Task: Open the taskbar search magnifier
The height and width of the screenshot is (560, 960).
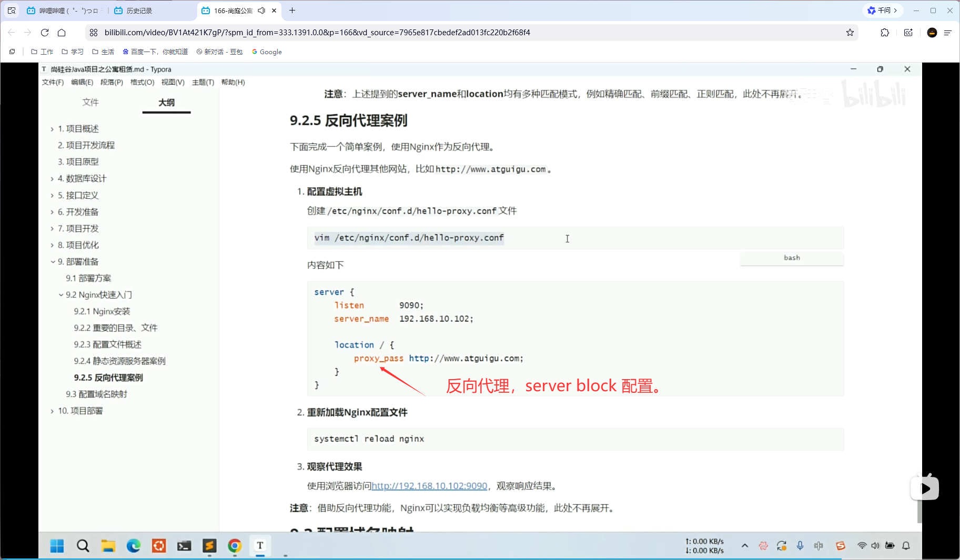Action: click(83, 546)
